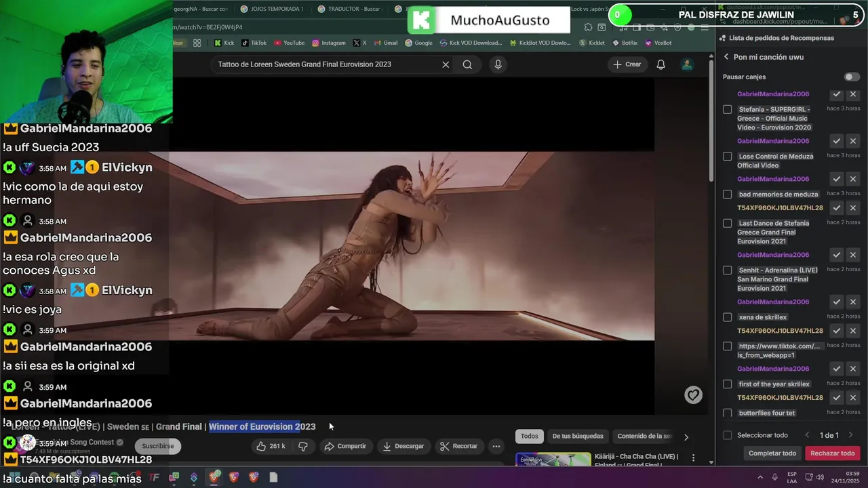Open TikTok bookmark in bookmarks bar

pos(254,43)
